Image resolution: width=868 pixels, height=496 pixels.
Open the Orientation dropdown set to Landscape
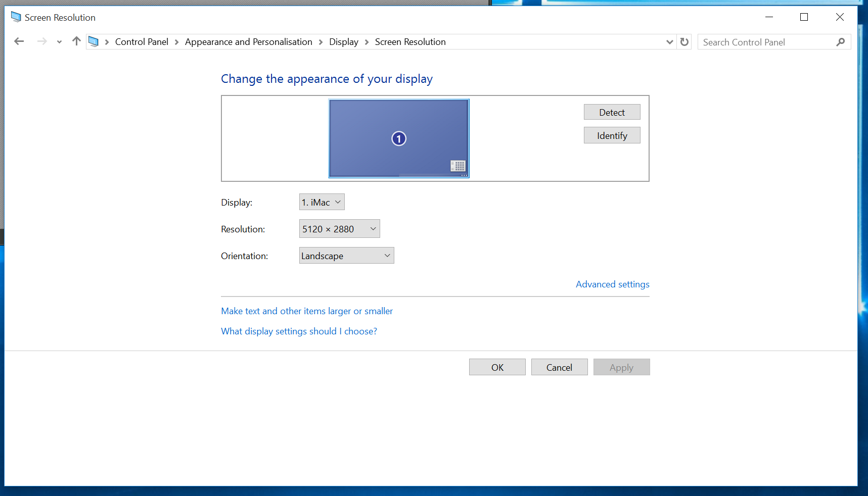(x=347, y=256)
